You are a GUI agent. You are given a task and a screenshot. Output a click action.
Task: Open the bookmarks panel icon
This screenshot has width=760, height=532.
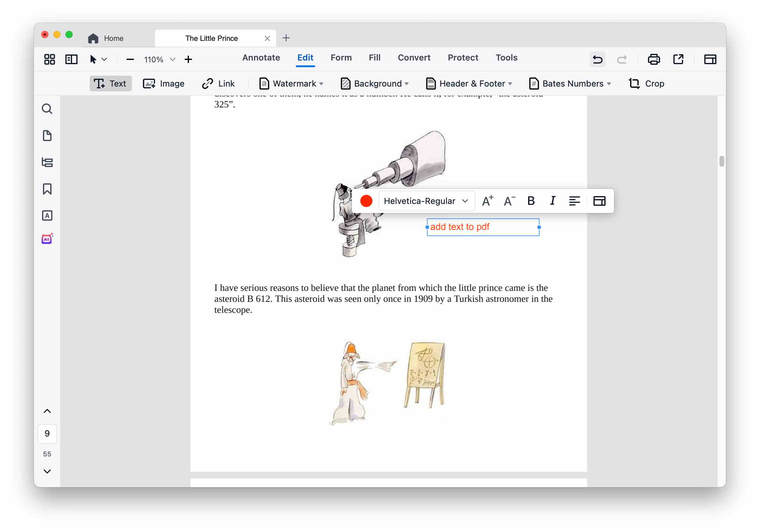click(47, 189)
